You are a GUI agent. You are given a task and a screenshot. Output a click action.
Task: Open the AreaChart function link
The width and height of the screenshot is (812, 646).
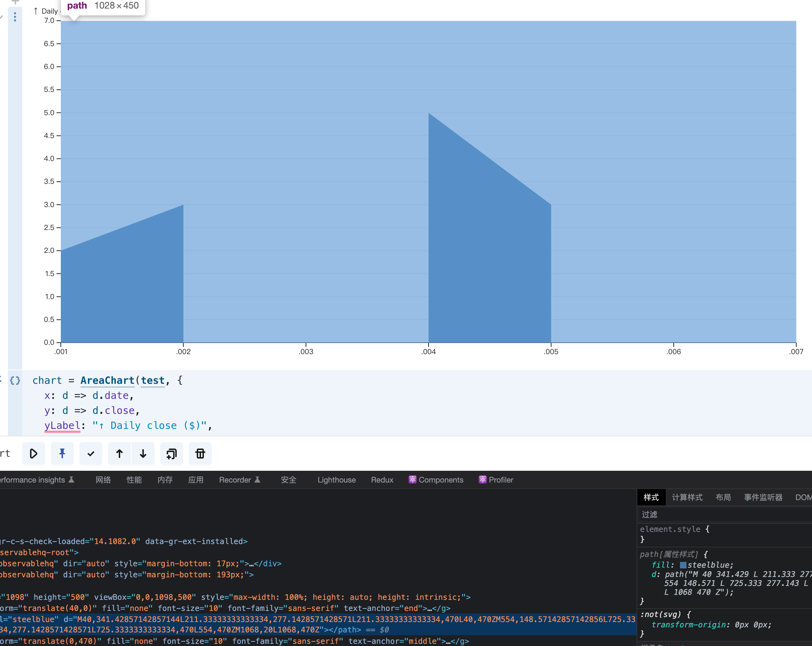coord(107,381)
